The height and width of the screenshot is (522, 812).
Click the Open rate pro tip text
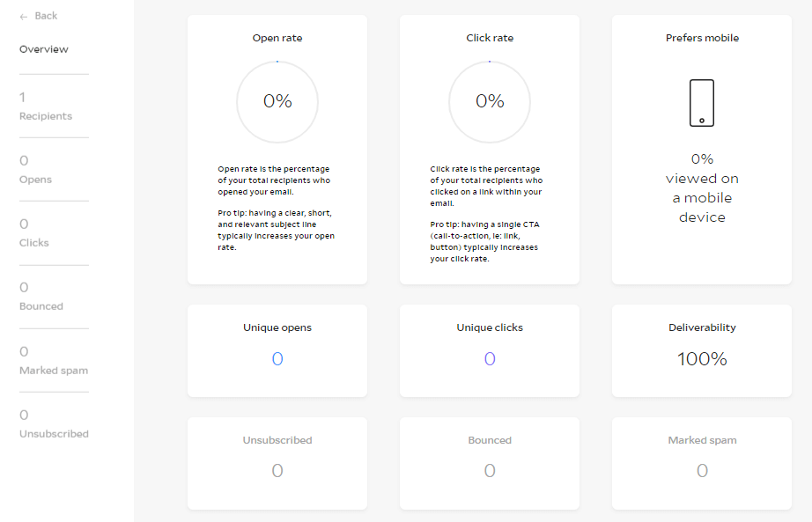276,230
